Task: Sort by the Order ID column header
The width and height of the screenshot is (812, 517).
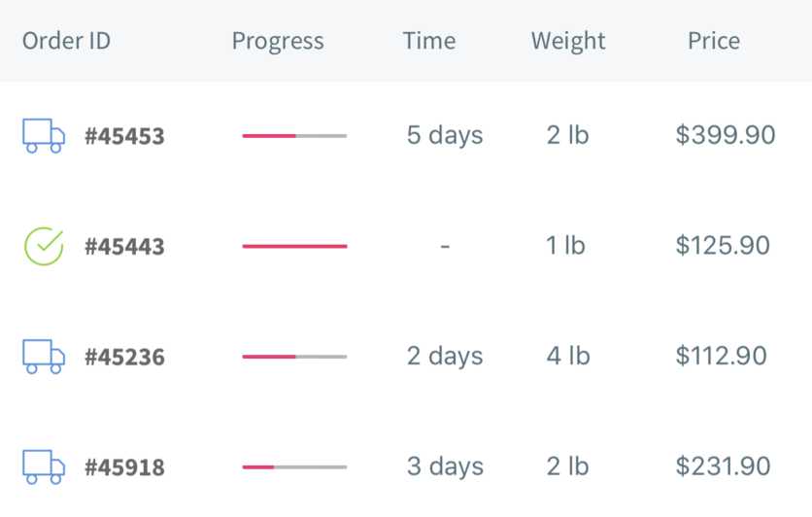Action: (66, 41)
